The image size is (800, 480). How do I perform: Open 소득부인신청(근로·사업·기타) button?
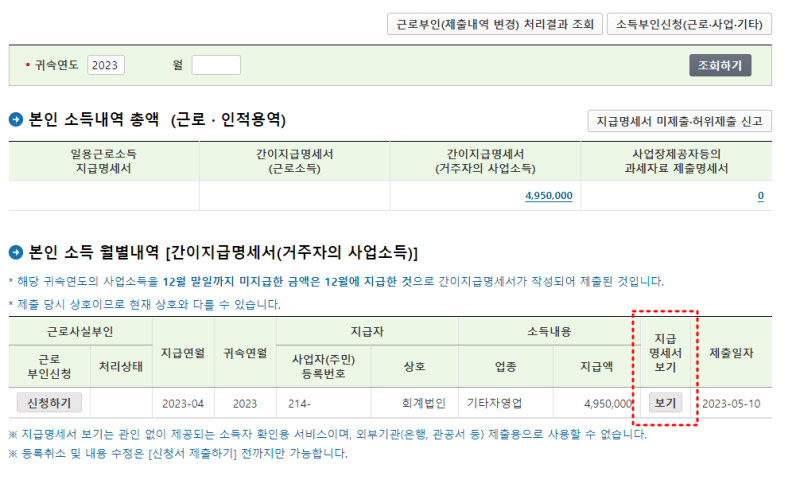[689, 24]
